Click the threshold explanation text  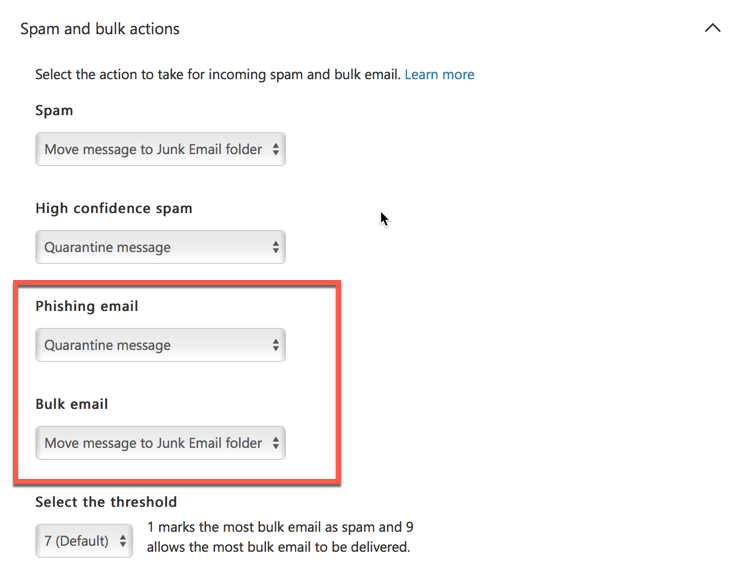click(280, 537)
